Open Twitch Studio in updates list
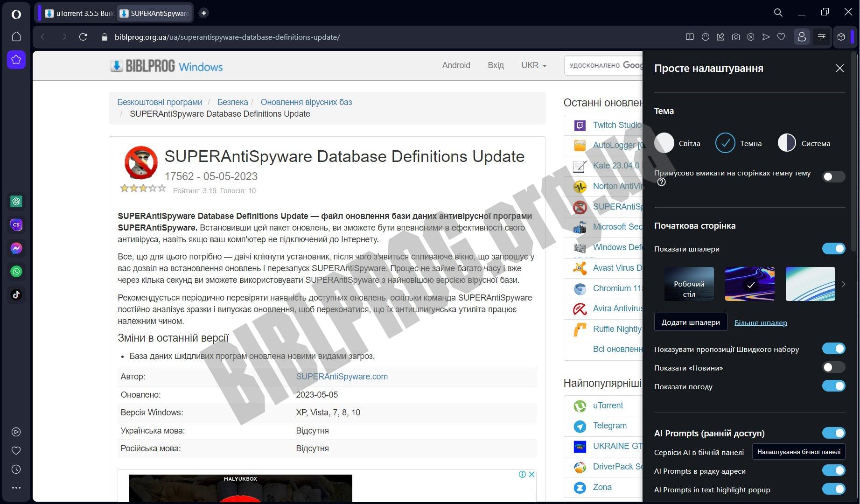Screen dimensions: 860x504 pos(617,125)
